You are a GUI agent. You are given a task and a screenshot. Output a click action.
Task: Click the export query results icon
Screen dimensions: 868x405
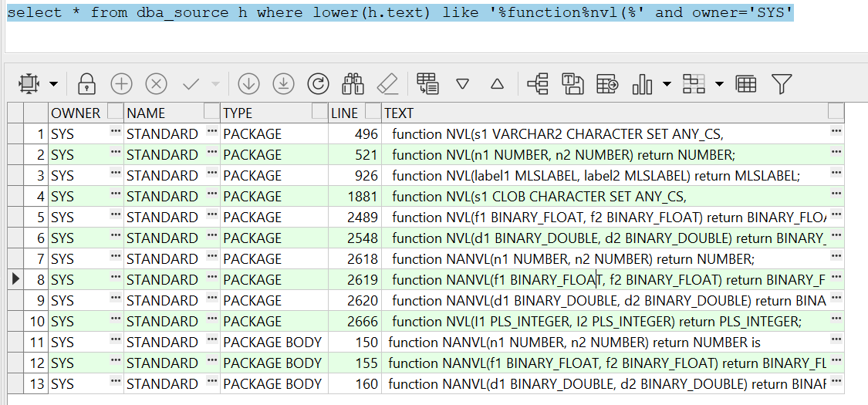(608, 84)
